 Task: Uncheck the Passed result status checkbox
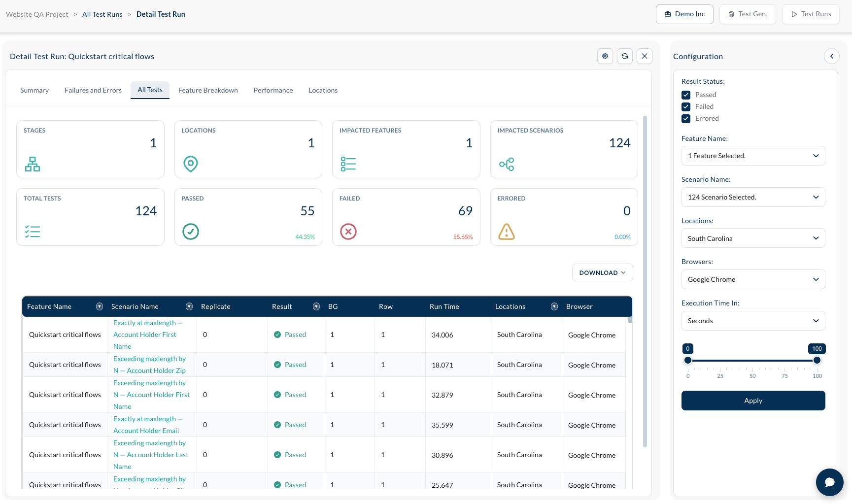[686, 95]
